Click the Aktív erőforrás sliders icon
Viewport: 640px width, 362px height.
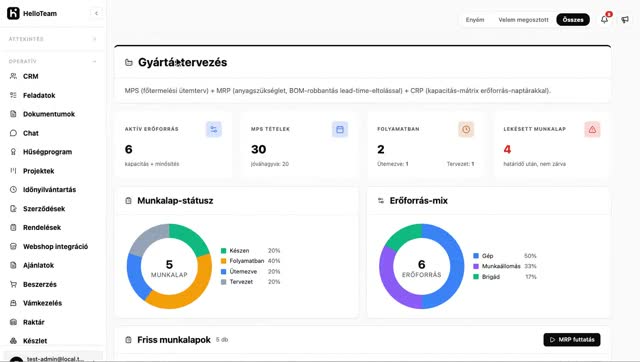213,129
